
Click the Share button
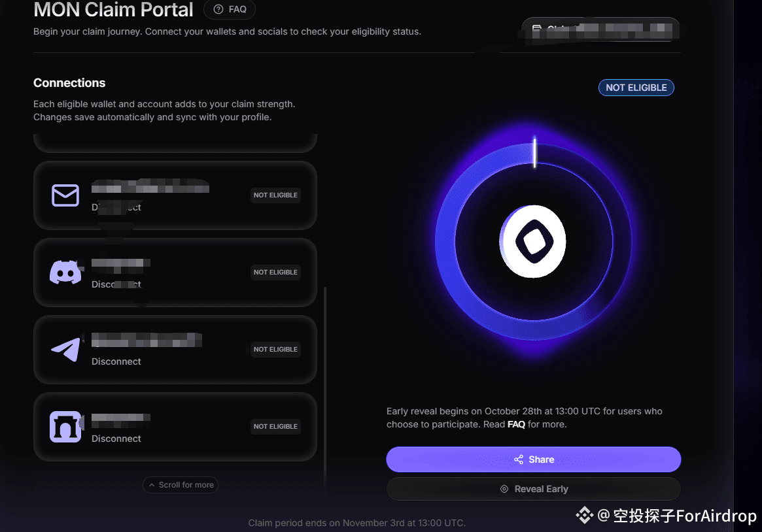point(533,459)
